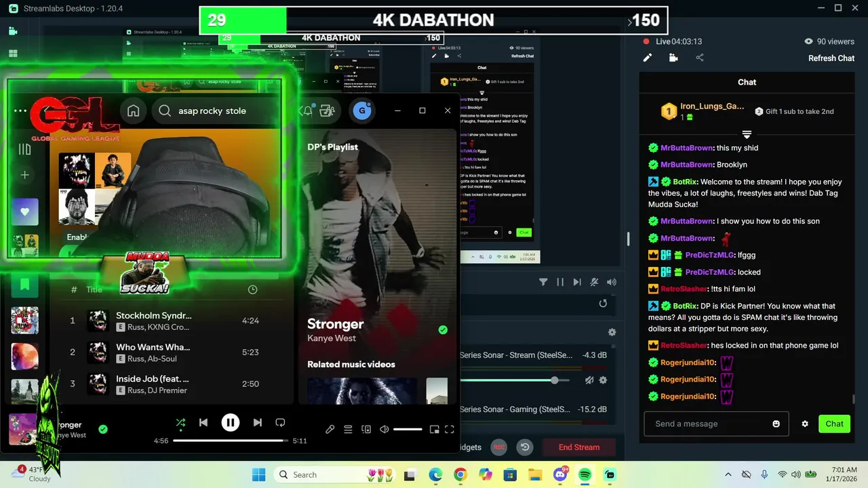The image size is (868, 488).
Task: Click the events volume speaker icon
Action: coord(612,282)
